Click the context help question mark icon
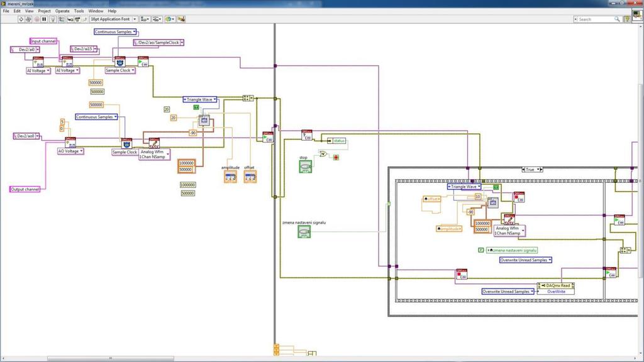 pos(627,19)
